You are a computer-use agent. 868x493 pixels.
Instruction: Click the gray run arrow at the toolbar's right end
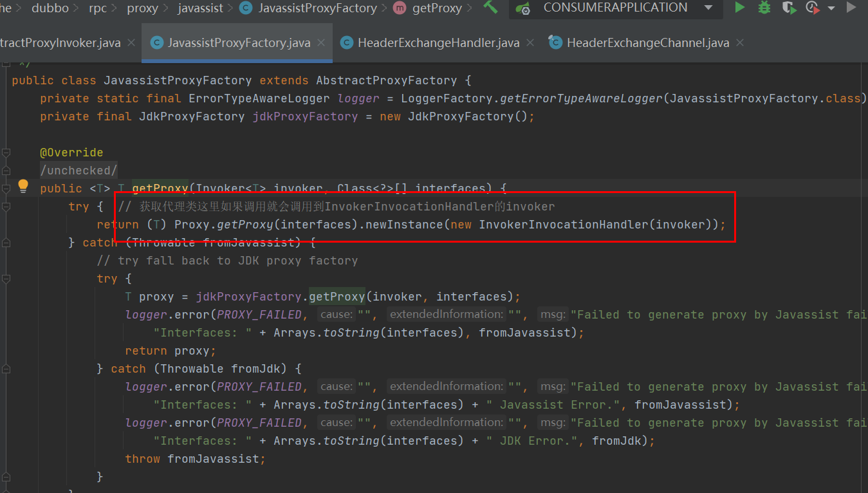(x=851, y=8)
